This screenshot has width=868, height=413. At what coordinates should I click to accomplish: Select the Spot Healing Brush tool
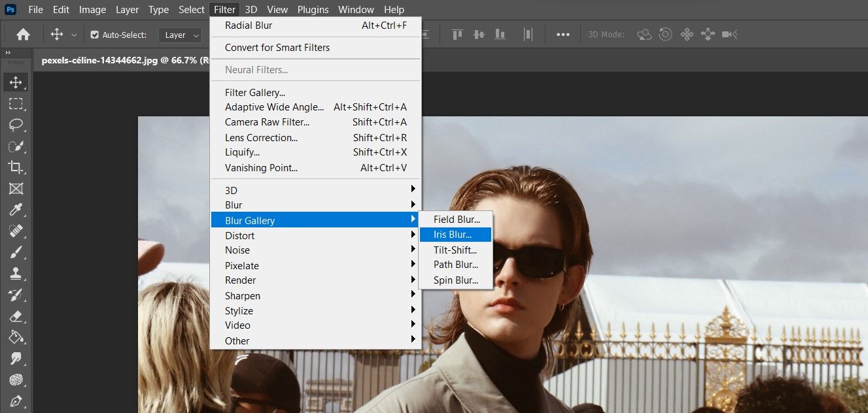tap(16, 231)
